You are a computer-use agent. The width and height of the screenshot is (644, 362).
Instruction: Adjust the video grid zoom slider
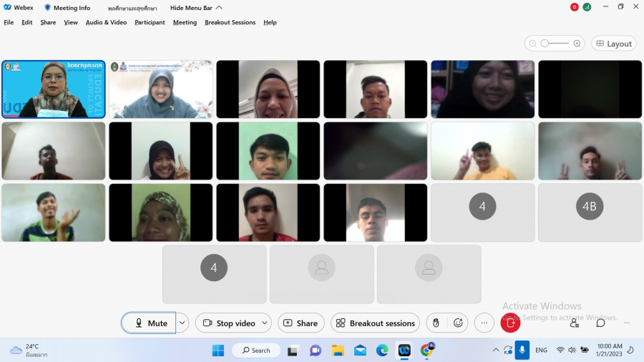click(x=545, y=44)
